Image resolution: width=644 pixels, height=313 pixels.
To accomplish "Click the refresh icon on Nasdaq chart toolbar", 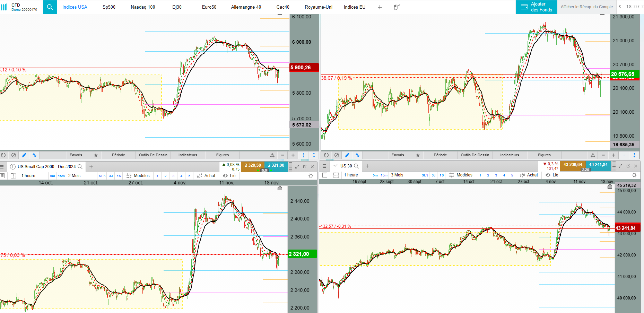I will tap(326, 155).
